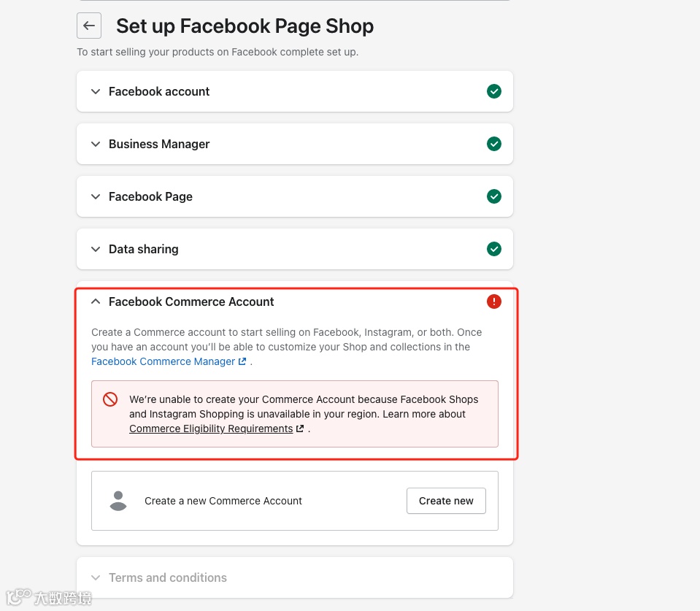Expand the Business Manager section chevron
700x611 pixels.
(96, 144)
